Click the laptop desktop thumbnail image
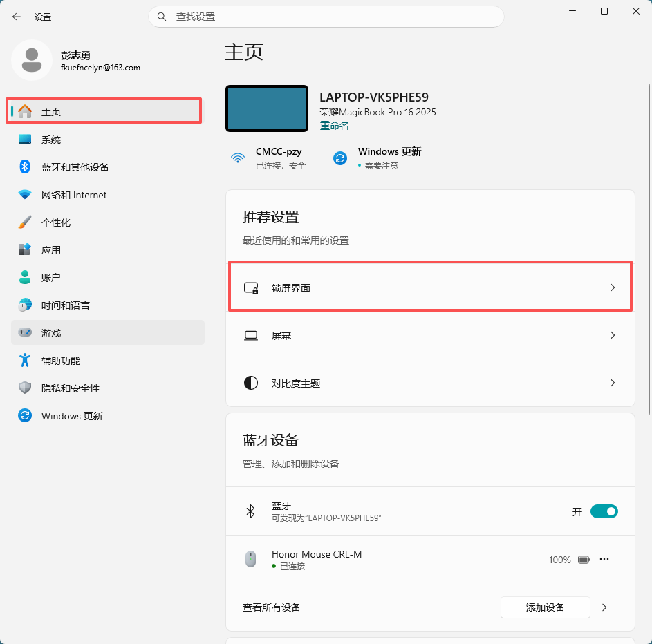Image resolution: width=652 pixels, height=644 pixels. (267, 108)
